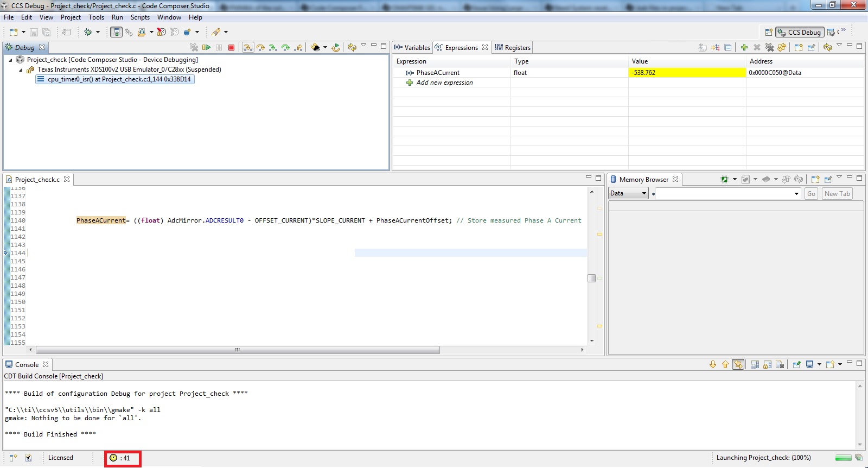Click the Assembly Step Into icon
Image resolution: width=868 pixels, height=468 pixels.
pyautogui.click(x=273, y=48)
